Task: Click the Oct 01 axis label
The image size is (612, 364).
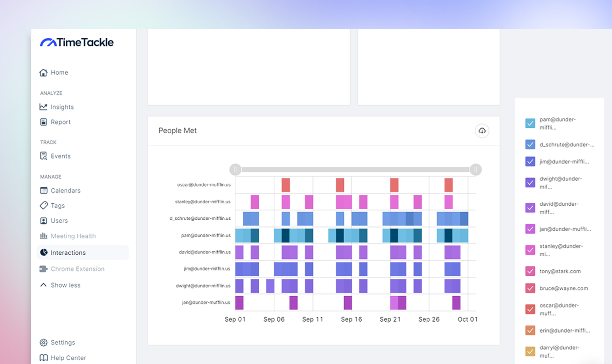Action: [468, 319]
